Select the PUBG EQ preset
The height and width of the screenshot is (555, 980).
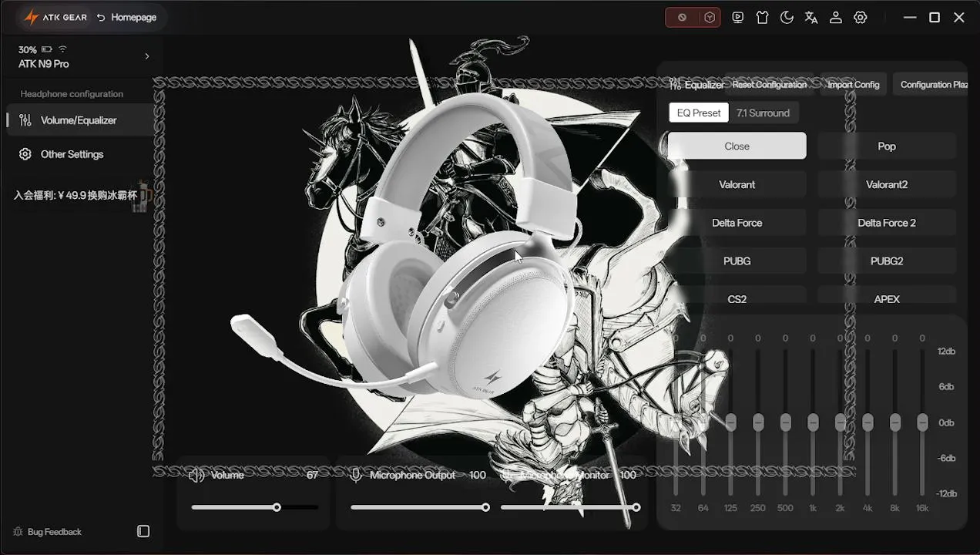(x=737, y=261)
